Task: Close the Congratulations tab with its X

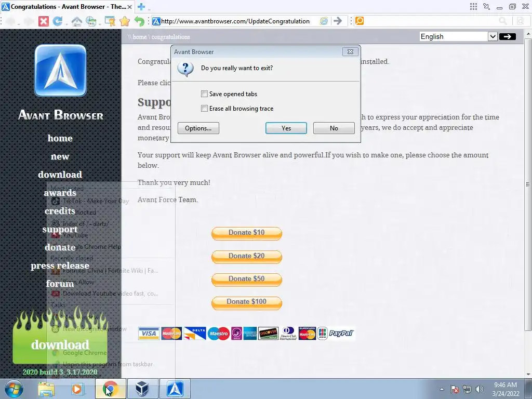Action: click(129, 7)
